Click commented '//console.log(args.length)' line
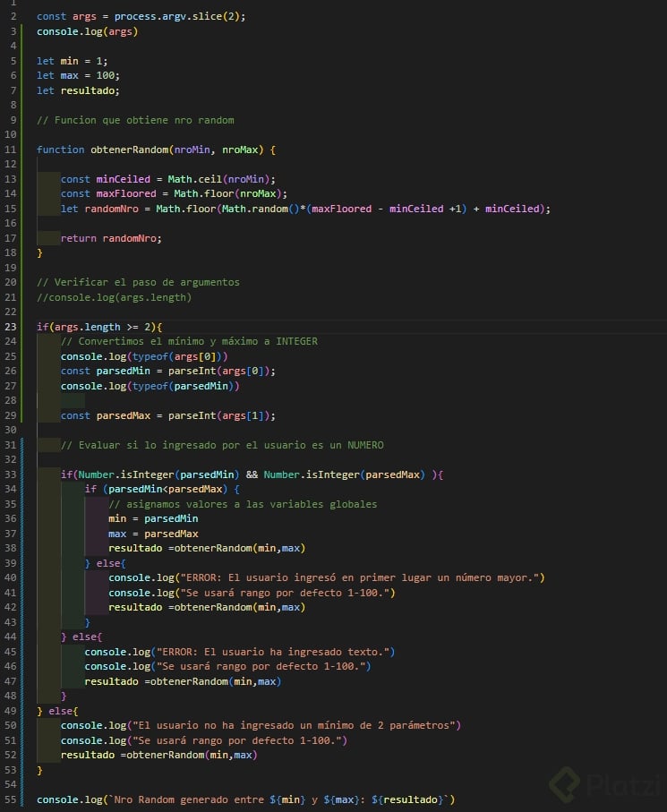 coord(114,297)
